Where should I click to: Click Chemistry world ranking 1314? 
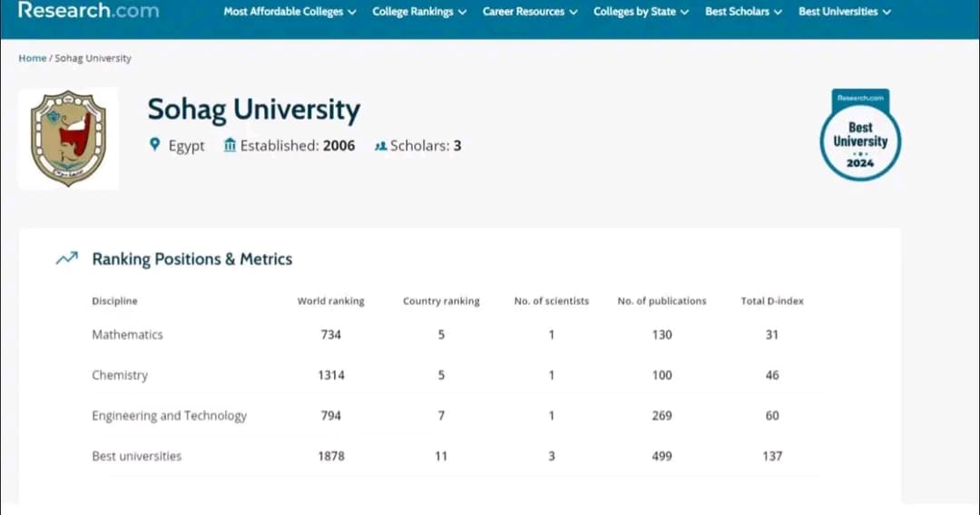330,375
